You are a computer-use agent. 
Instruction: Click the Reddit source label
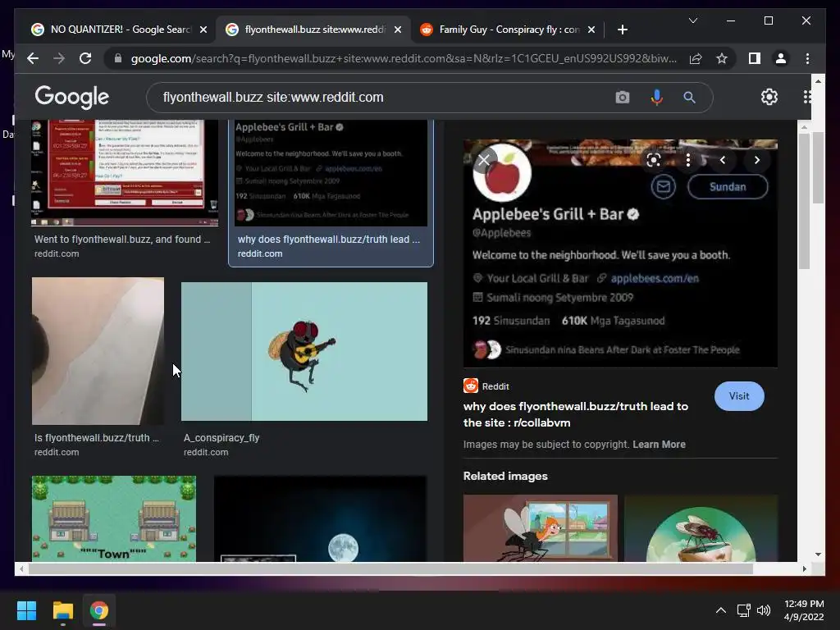tap(486, 386)
